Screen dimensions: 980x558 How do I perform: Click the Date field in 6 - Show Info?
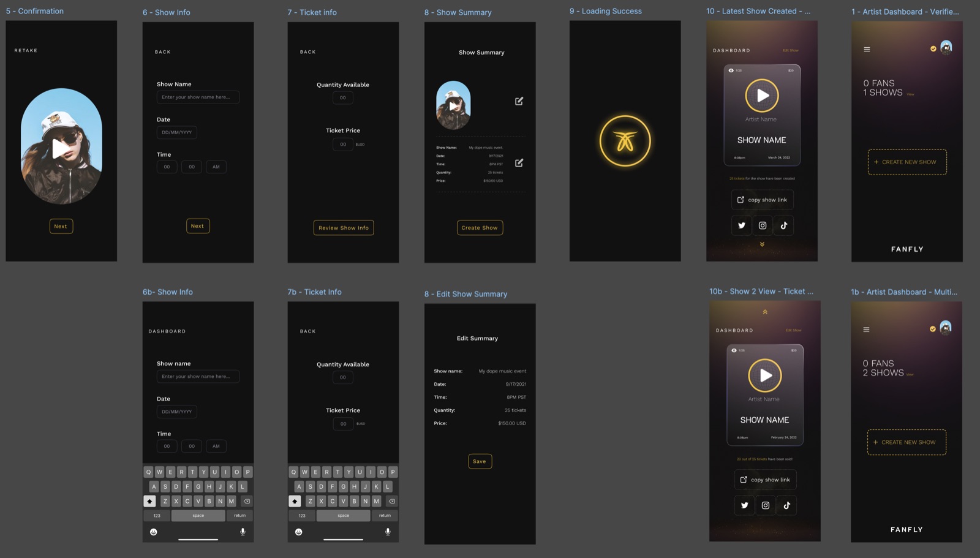click(176, 132)
